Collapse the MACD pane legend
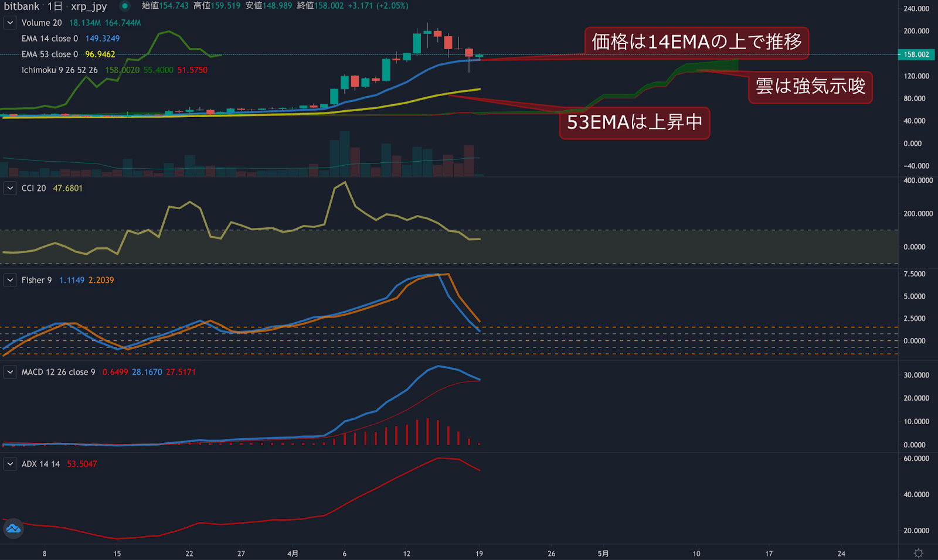 [9, 372]
